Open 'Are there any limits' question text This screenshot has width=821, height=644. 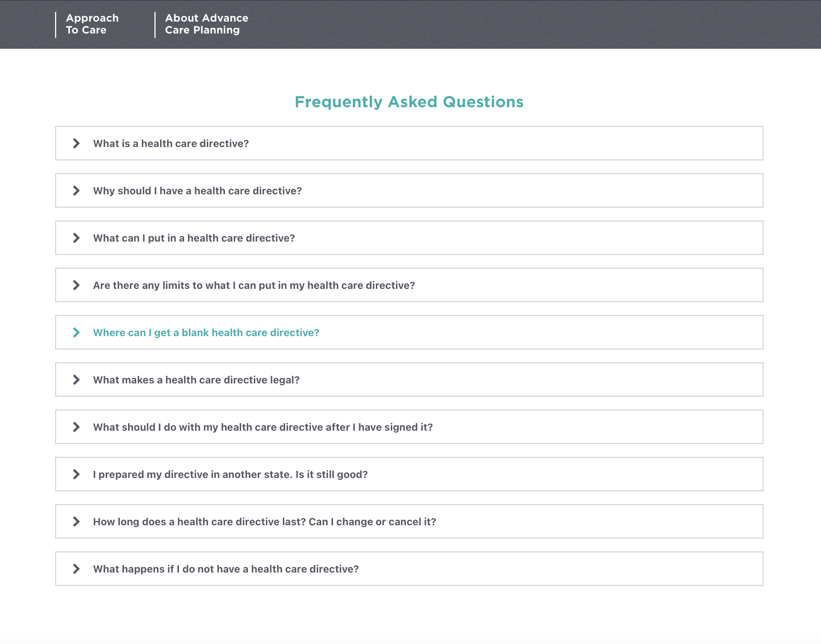254,286
